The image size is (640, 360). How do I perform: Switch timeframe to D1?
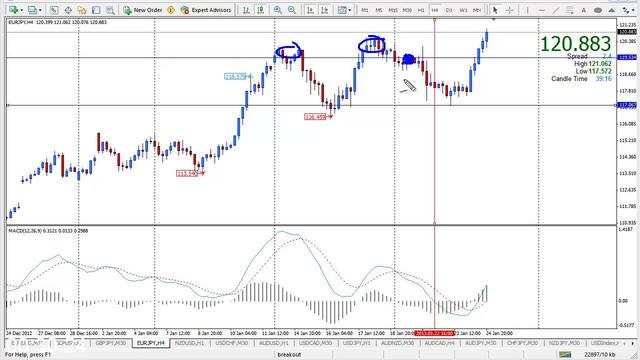click(x=449, y=10)
